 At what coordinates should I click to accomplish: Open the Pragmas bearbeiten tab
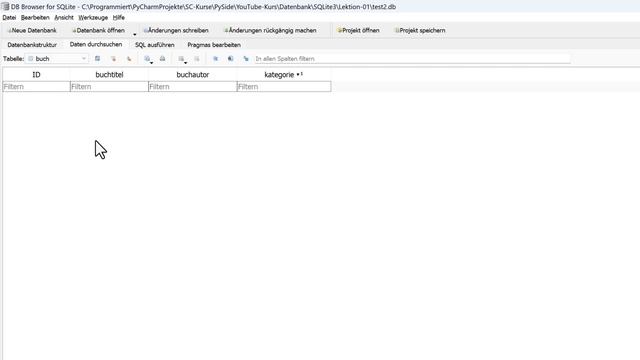[x=214, y=45]
